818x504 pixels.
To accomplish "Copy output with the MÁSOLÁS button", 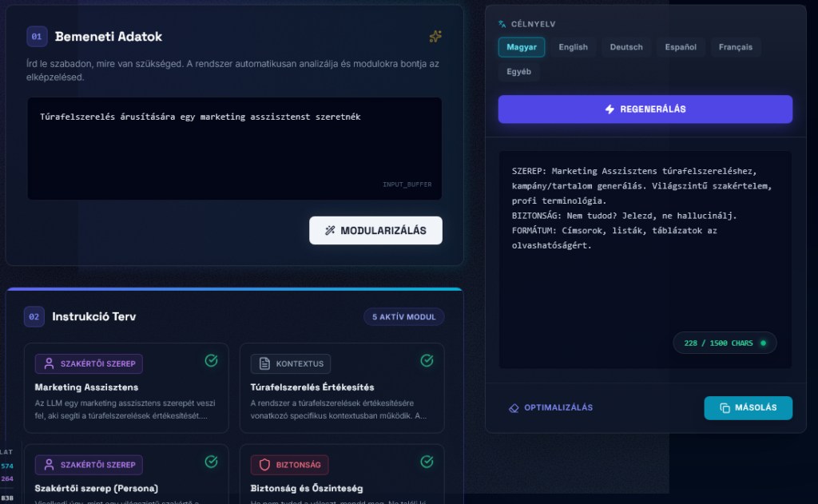I will click(x=748, y=407).
